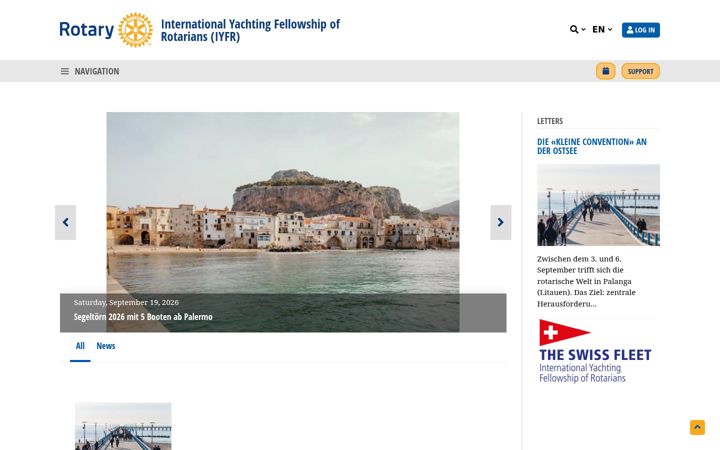Click International Yachting Fellowship of Rotarians title
The width and height of the screenshot is (720, 450).
[250, 30]
